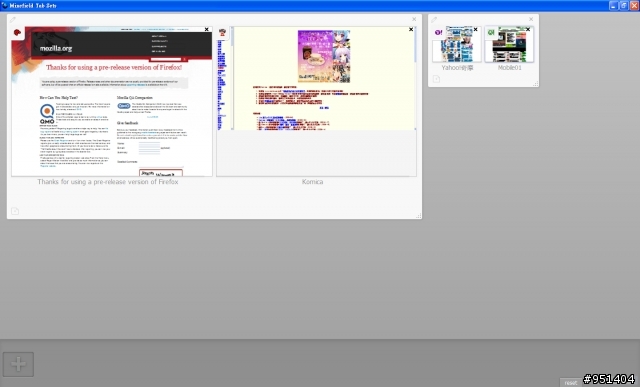Click the Yahoo tab title label

tap(457, 68)
